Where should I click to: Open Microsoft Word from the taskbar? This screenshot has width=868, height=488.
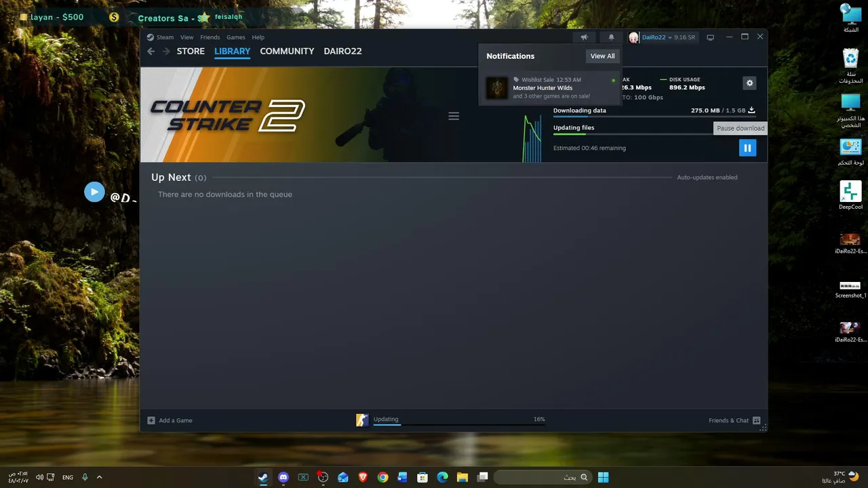click(403, 477)
